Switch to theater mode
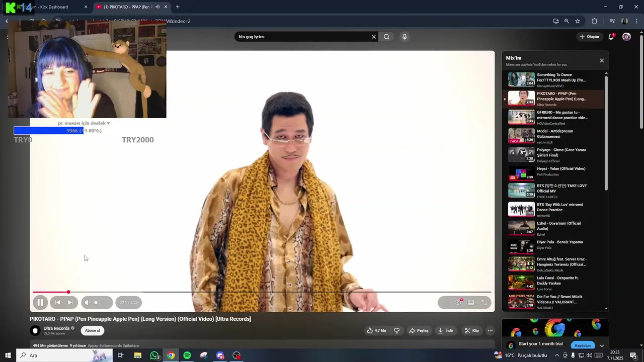Viewport: 644px width, 362px height. [x=471, y=302]
